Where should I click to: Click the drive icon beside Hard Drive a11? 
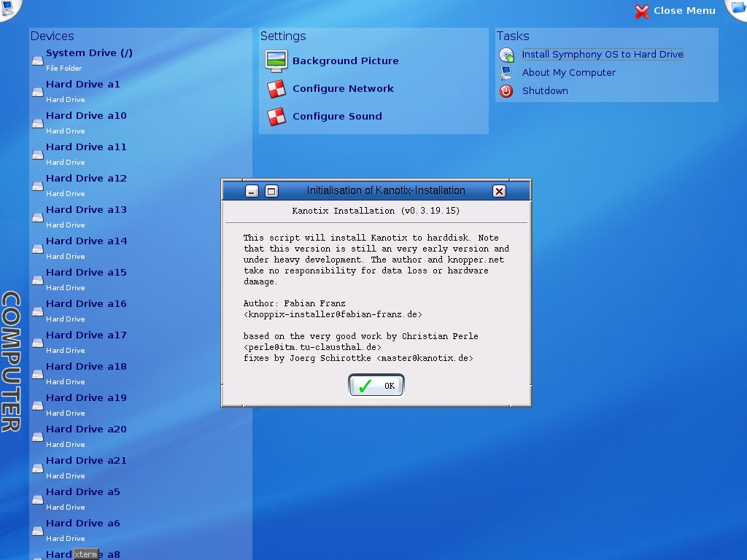tap(38, 155)
